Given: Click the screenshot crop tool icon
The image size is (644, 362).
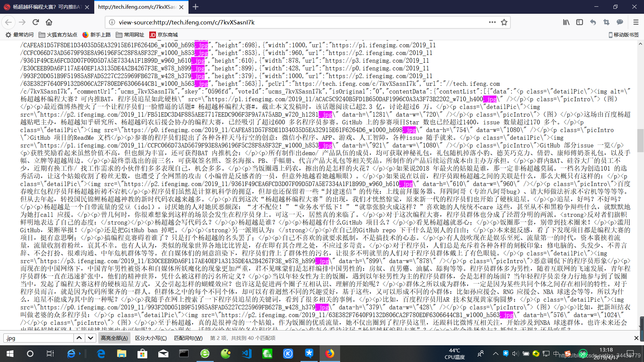Looking at the screenshot, I should tap(606, 22).
